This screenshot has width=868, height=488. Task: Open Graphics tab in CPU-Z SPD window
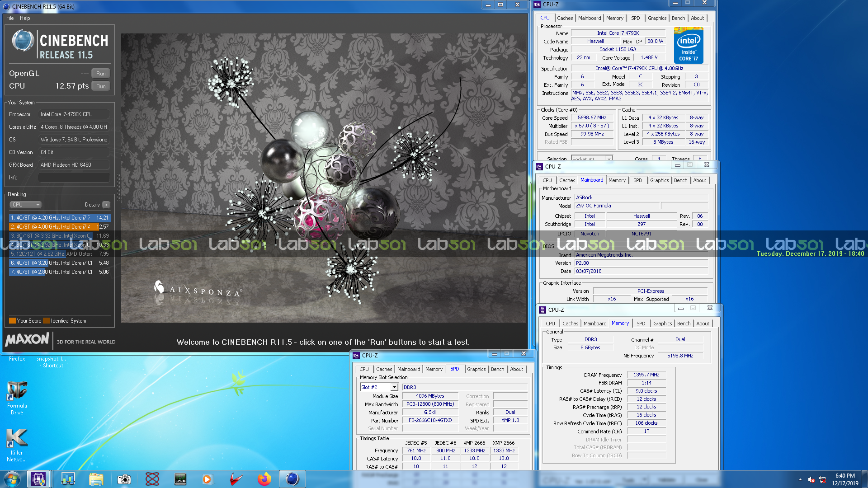pos(476,369)
